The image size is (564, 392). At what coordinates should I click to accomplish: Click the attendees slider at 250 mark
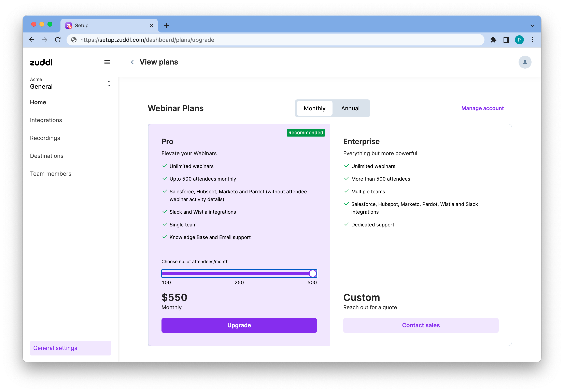[x=239, y=273]
